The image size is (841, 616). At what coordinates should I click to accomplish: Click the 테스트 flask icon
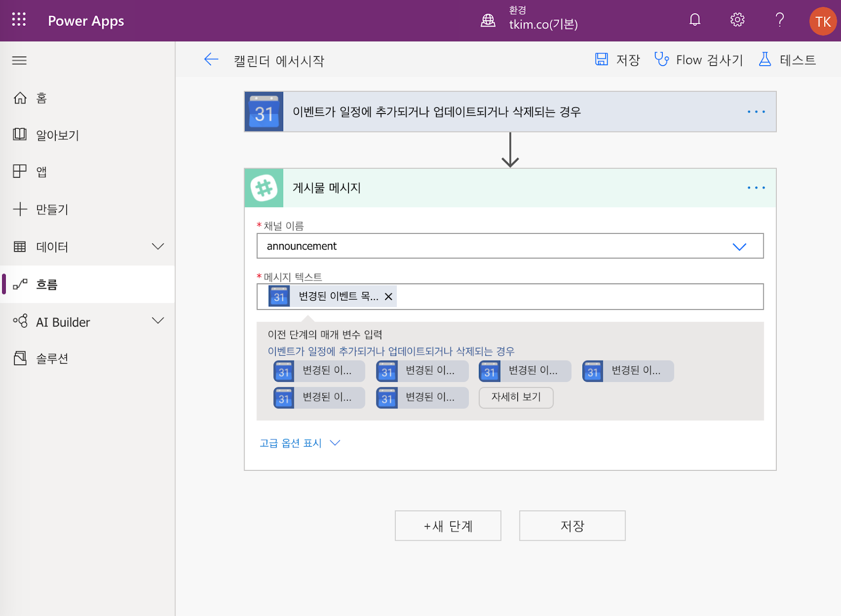pyautogui.click(x=765, y=59)
